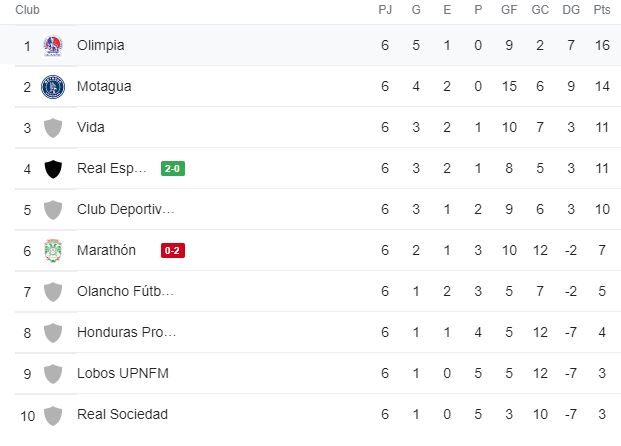621x446 pixels.
Task: Click the Club column header
Action: (27, 10)
